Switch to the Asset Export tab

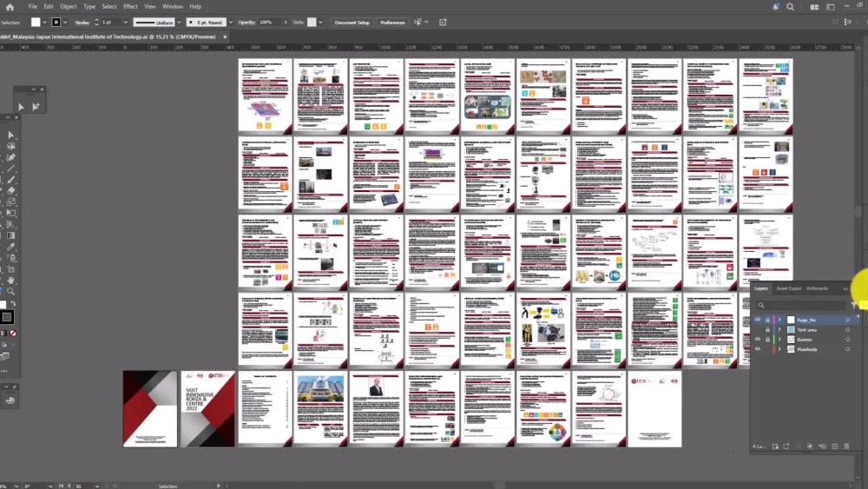pyautogui.click(x=789, y=288)
